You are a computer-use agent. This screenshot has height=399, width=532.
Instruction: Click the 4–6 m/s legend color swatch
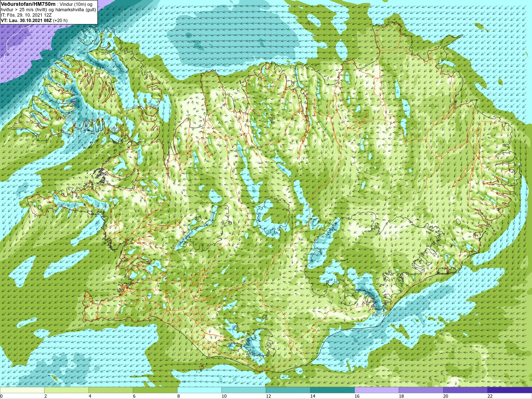coord(111,390)
